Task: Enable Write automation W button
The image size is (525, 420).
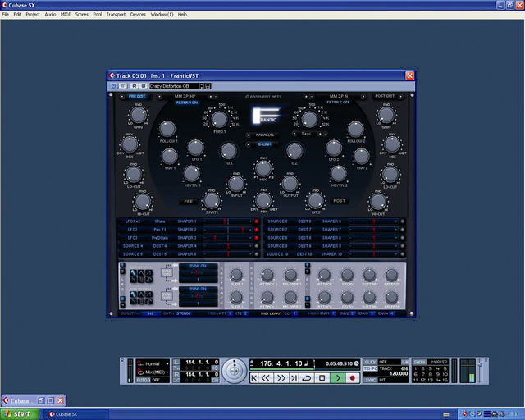Action: [144, 86]
